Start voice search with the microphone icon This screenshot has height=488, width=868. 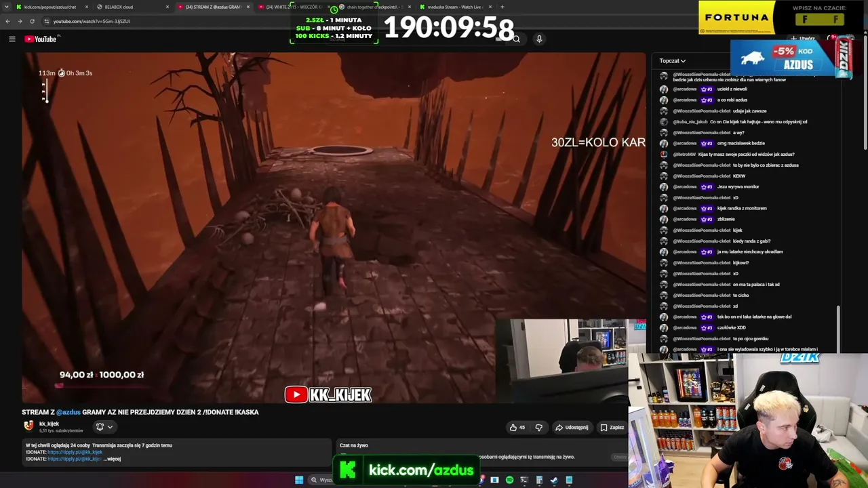[x=539, y=39]
